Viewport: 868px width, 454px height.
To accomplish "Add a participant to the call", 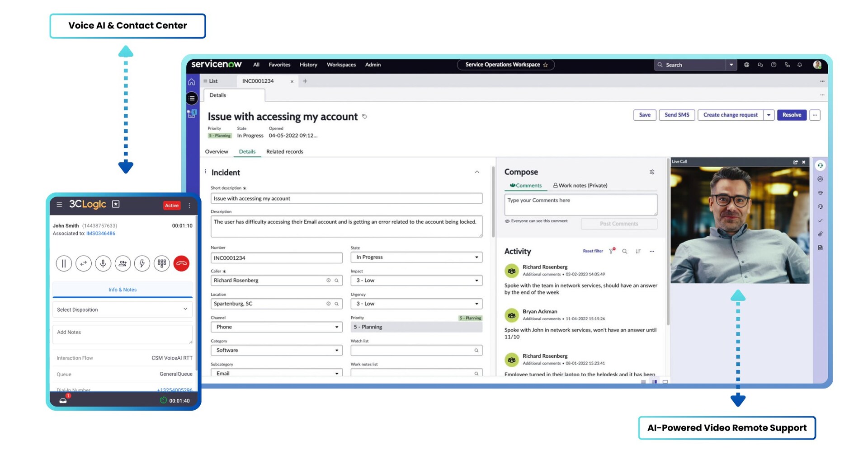I will [123, 263].
